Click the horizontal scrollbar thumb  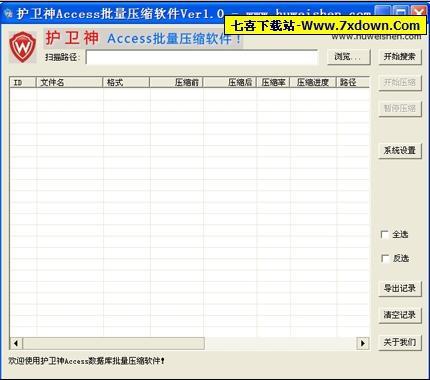click(113, 343)
